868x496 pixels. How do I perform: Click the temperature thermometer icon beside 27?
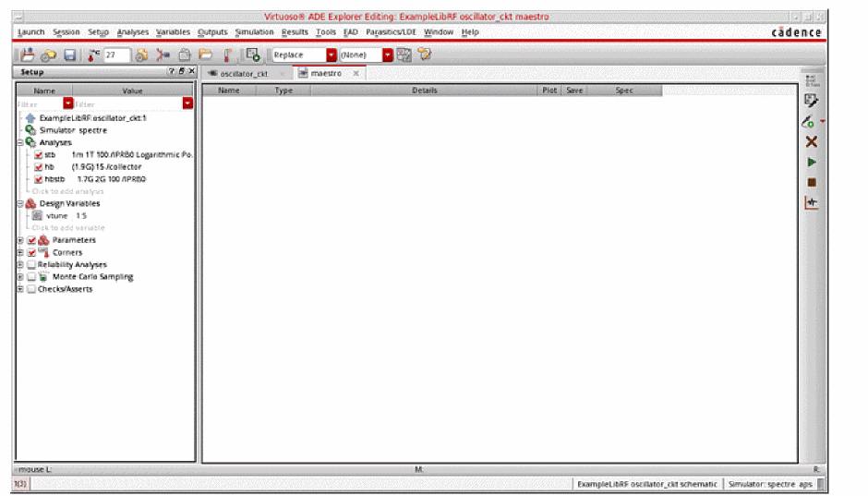click(93, 54)
